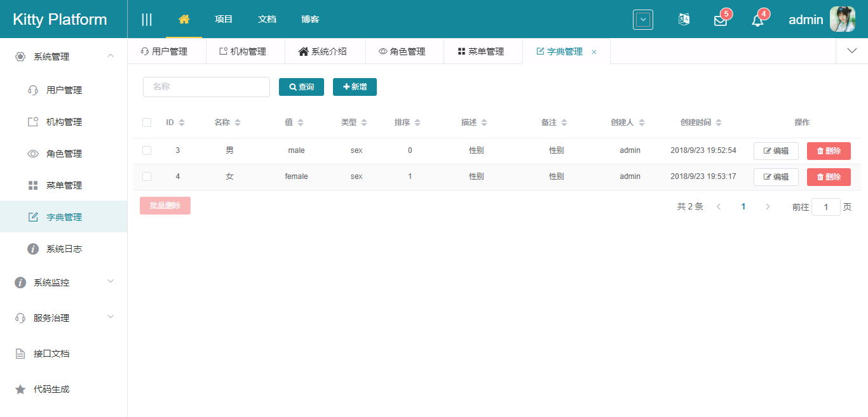Open 角色管理 in the sidebar
Screen dimensions: 868x417
tap(64, 154)
